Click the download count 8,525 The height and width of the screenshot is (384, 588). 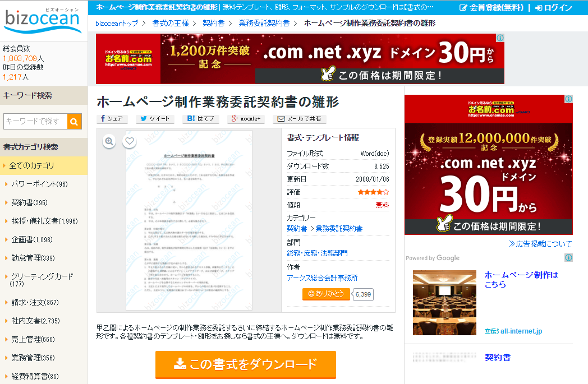tap(382, 166)
